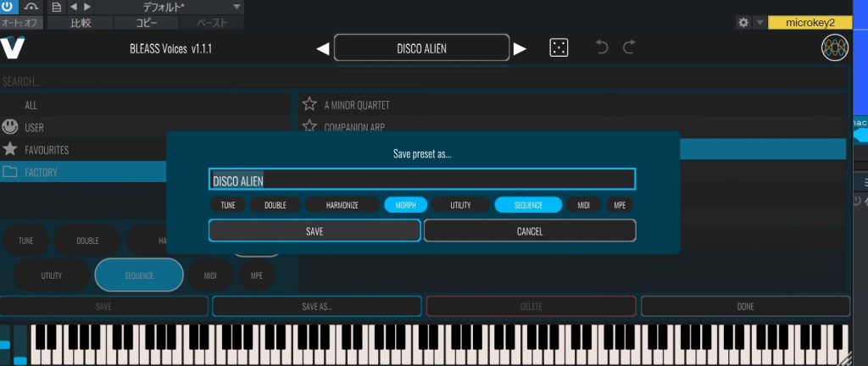Open the host settings gear icon
Screen dimensions: 868x366
743,23
